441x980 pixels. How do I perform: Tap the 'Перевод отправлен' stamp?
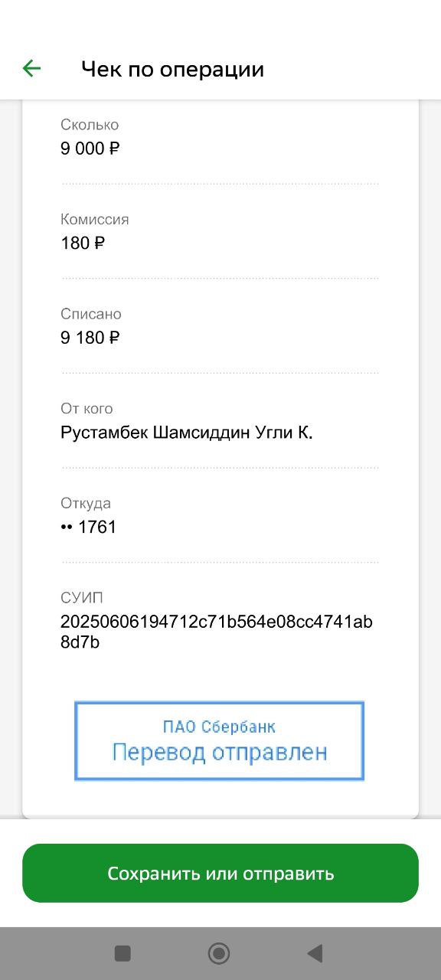coord(219,741)
